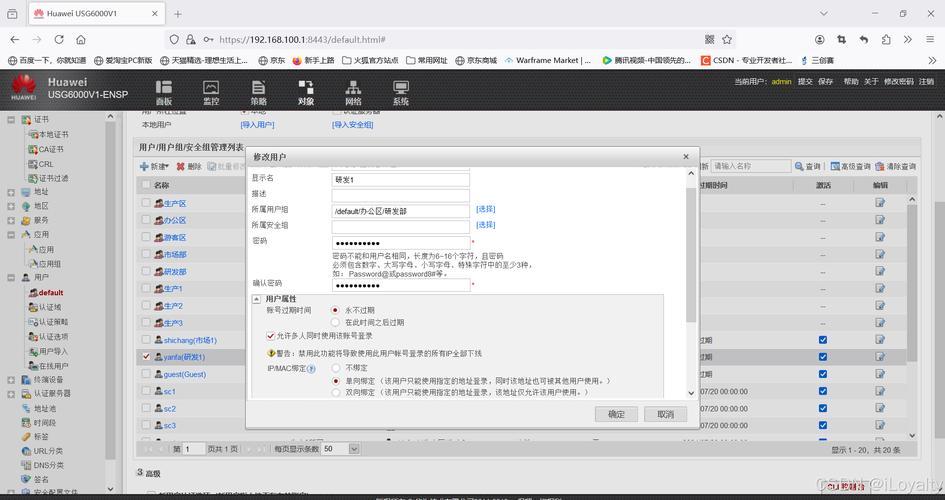Toggle the 激活 checkbox for shichang(市场1)
The image size is (945, 500).
click(823, 340)
